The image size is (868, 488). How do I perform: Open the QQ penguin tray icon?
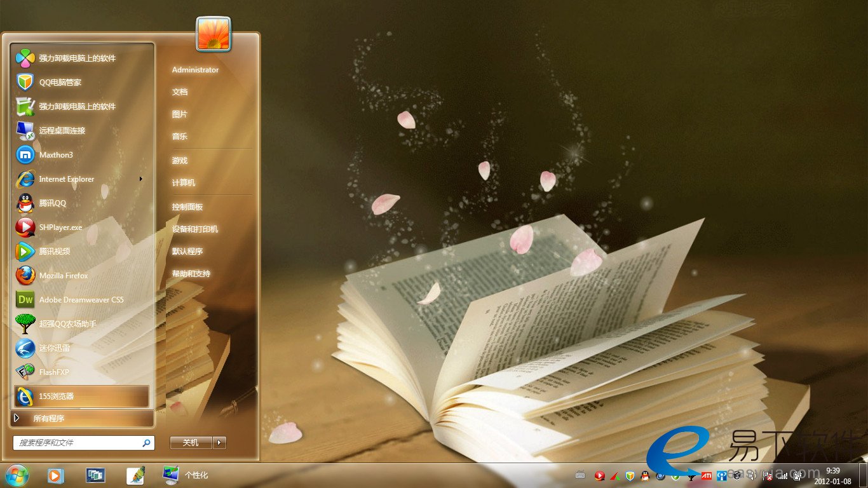click(x=645, y=475)
